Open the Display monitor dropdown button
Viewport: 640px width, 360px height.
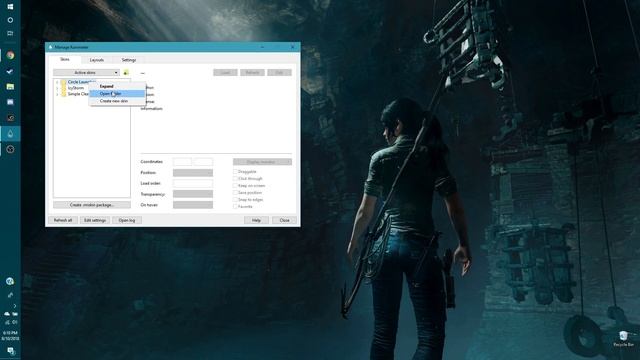[x=262, y=162]
